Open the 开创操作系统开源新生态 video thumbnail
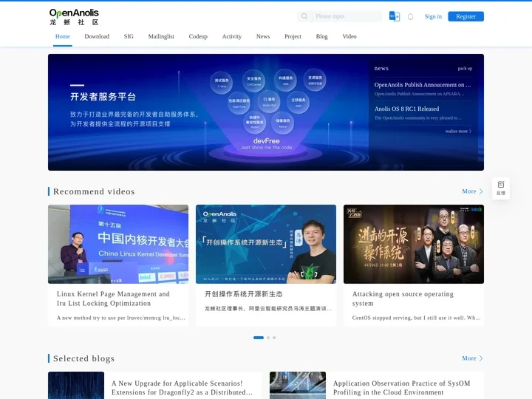This screenshot has height=399, width=532. pos(266,244)
